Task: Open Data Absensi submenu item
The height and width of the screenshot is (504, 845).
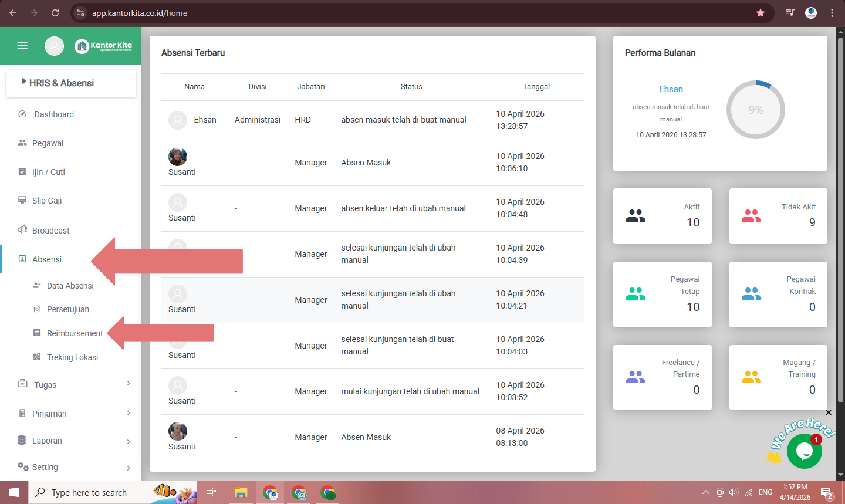Action: (x=70, y=286)
